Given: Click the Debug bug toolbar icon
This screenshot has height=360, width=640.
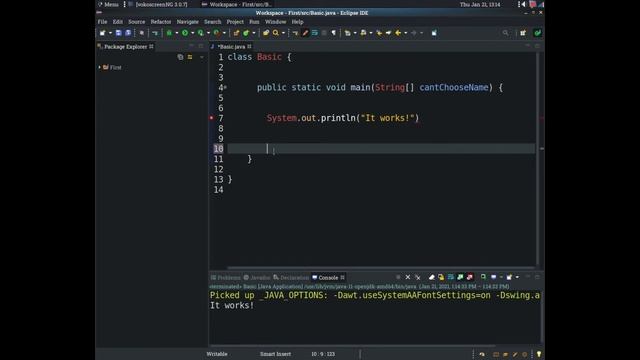Looking at the screenshot, I should click(169, 33).
